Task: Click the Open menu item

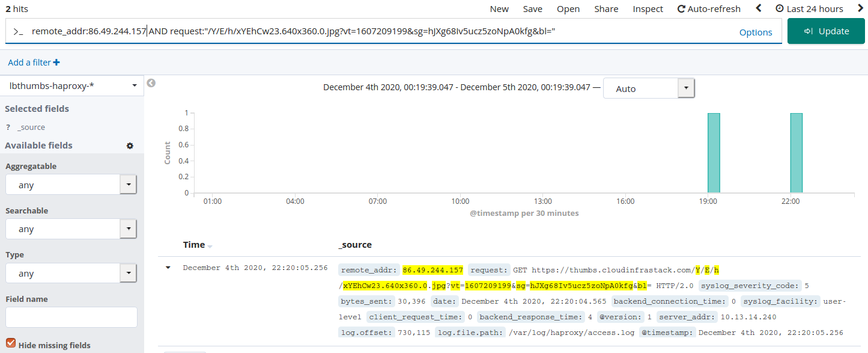Action: [x=567, y=8]
